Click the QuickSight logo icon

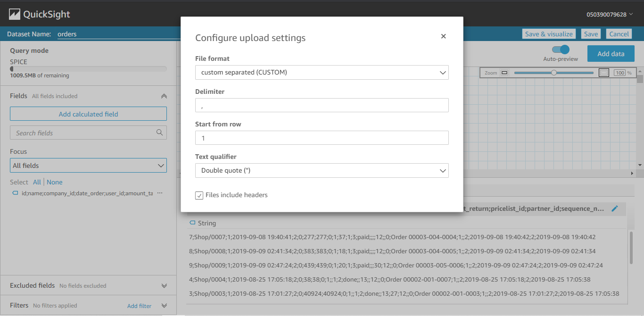pos(16,14)
